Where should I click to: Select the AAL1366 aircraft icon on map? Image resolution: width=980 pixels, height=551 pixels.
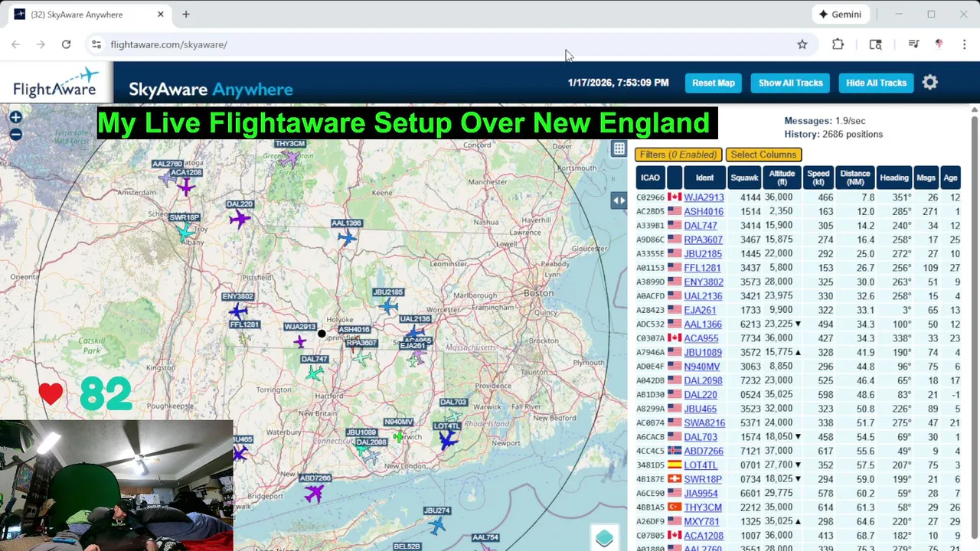click(347, 238)
